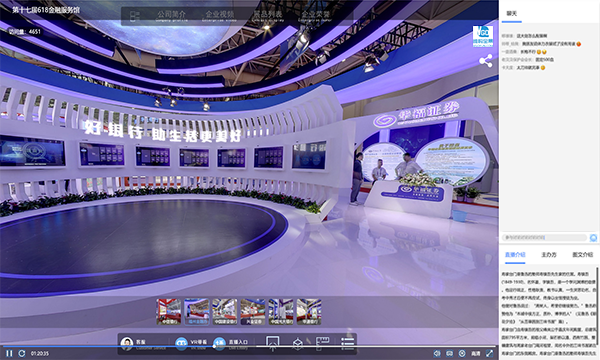
Task: Click the 3D cube view icon
Action: pos(298,344)
